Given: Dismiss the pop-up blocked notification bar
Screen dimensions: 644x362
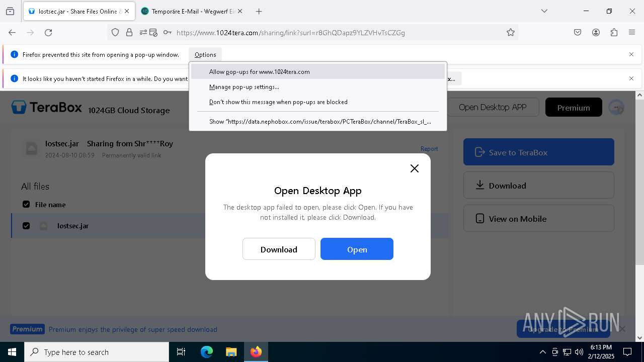Looking at the screenshot, I should (631, 54).
